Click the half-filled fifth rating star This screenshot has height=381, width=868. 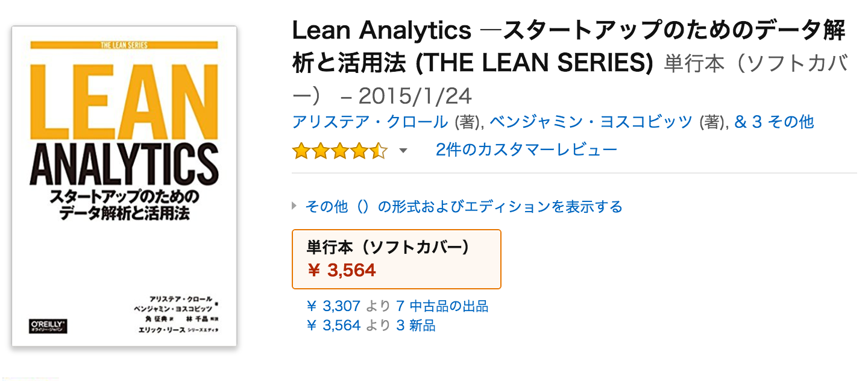click(x=378, y=151)
